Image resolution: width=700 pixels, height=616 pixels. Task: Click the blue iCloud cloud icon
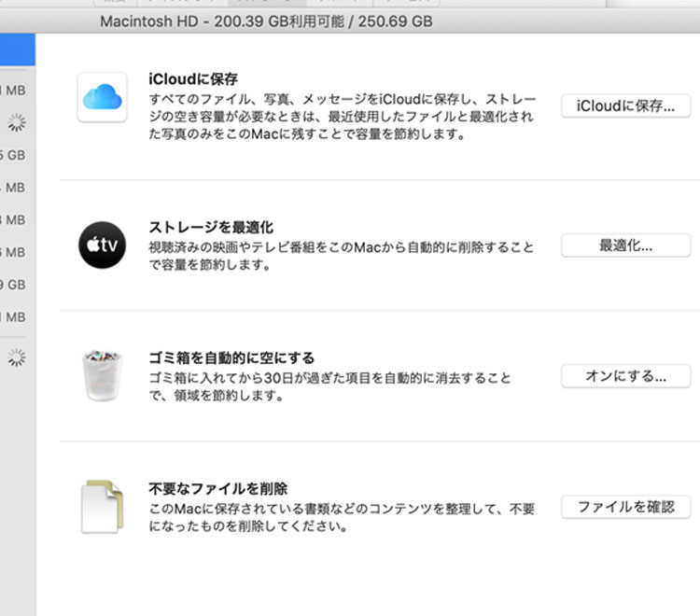pyautogui.click(x=102, y=97)
